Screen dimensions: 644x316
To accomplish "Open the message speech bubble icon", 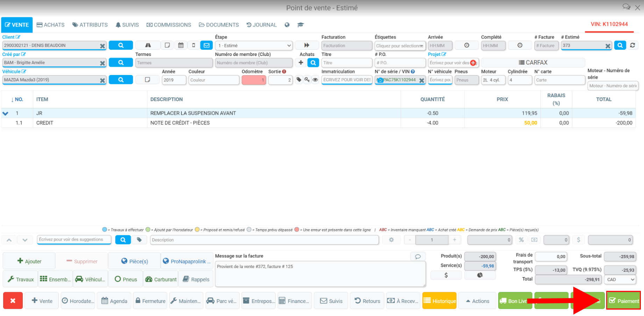I will coord(418,256).
